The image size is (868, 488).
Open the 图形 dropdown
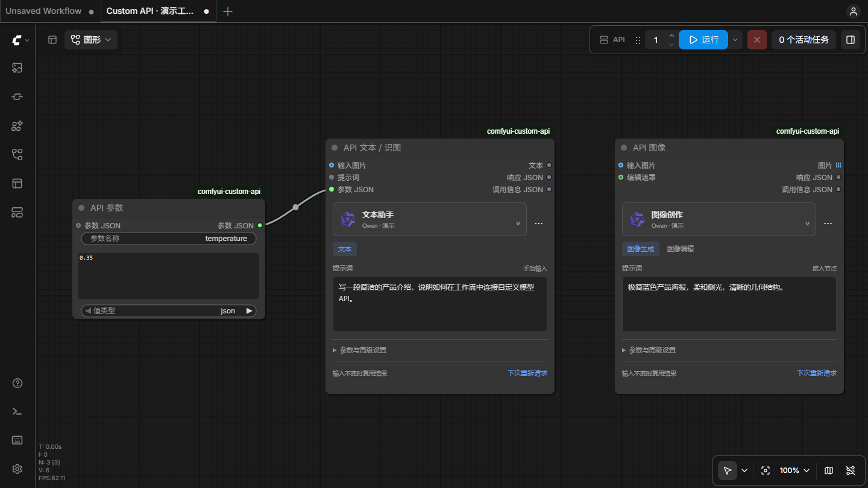pyautogui.click(x=91, y=40)
